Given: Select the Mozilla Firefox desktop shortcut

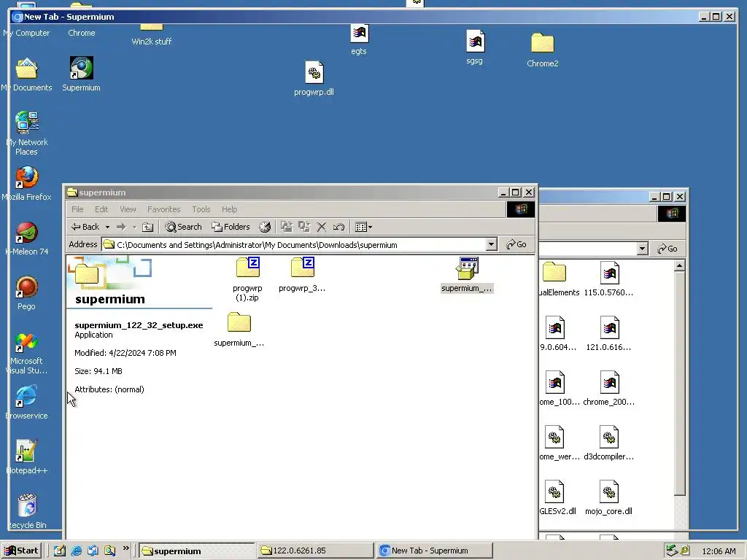Looking at the screenshot, I should [x=27, y=183].
